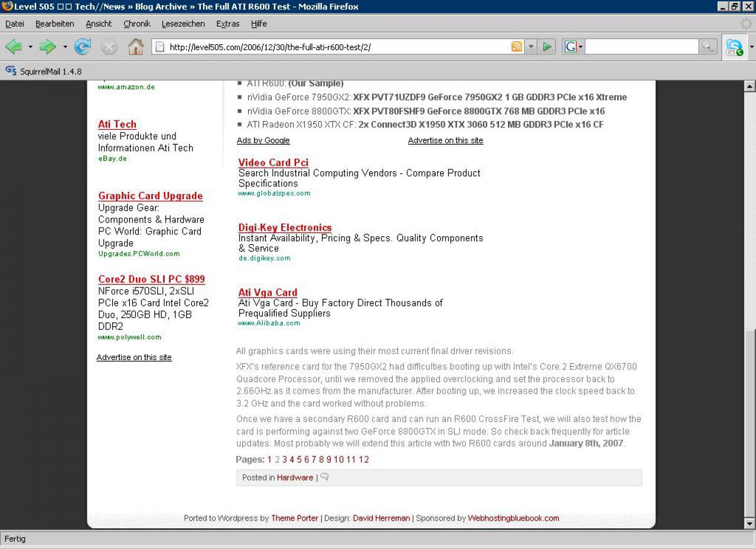Open the Graphic Card Upgrade ad link
Image resolution: width=756 pixels, height=549 pixels.
(151, 196)
